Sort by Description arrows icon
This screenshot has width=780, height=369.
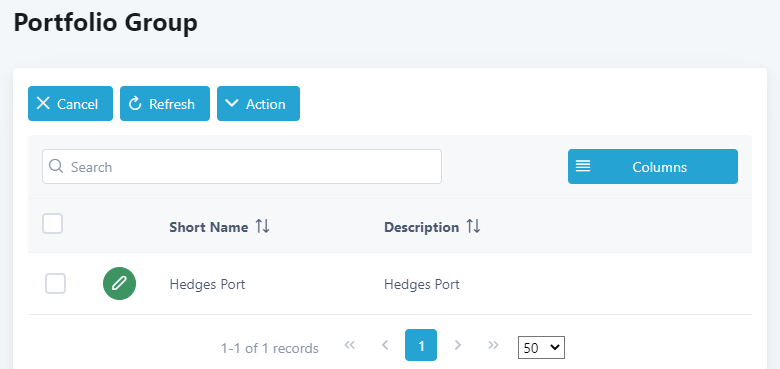click(x=474, y=227)
